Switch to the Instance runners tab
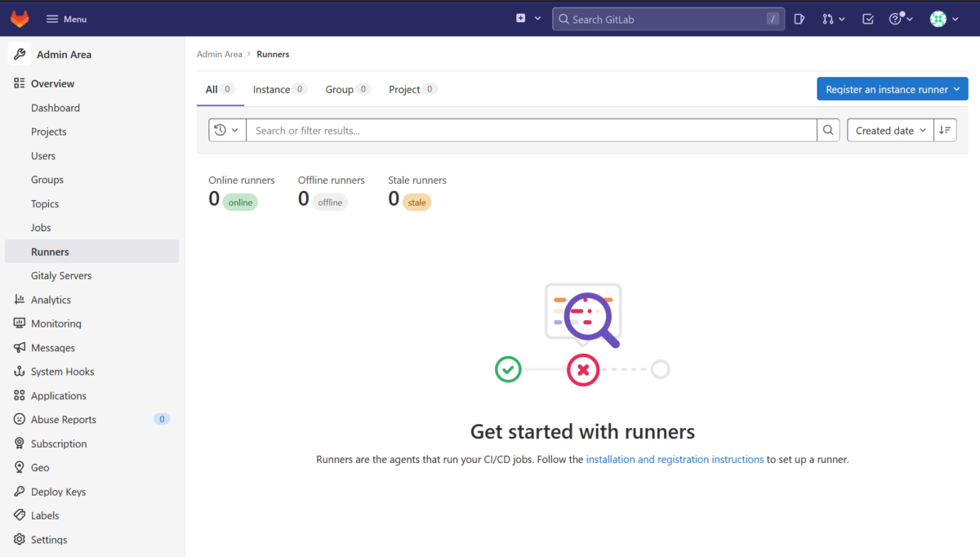The height and width of the screenshot is (557, 980). click(274, 89)
